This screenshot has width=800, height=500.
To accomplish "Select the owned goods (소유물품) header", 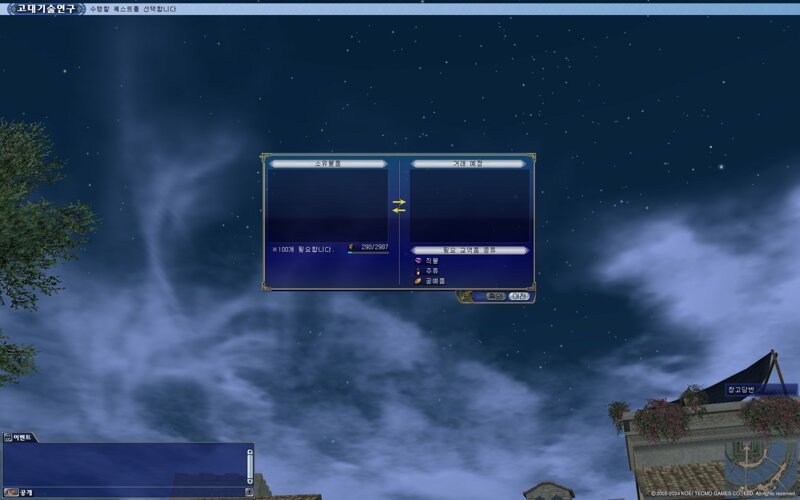I will pyautogui.click(x=328, y=164).
